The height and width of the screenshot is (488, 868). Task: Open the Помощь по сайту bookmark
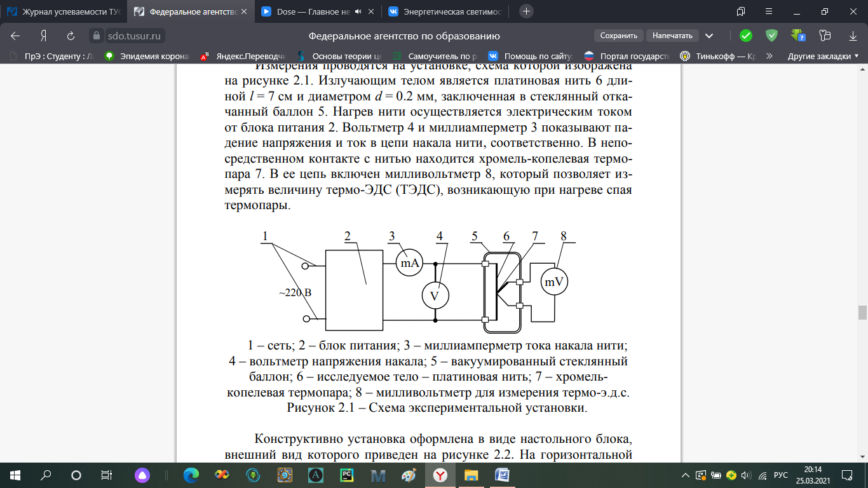(531, 56)
